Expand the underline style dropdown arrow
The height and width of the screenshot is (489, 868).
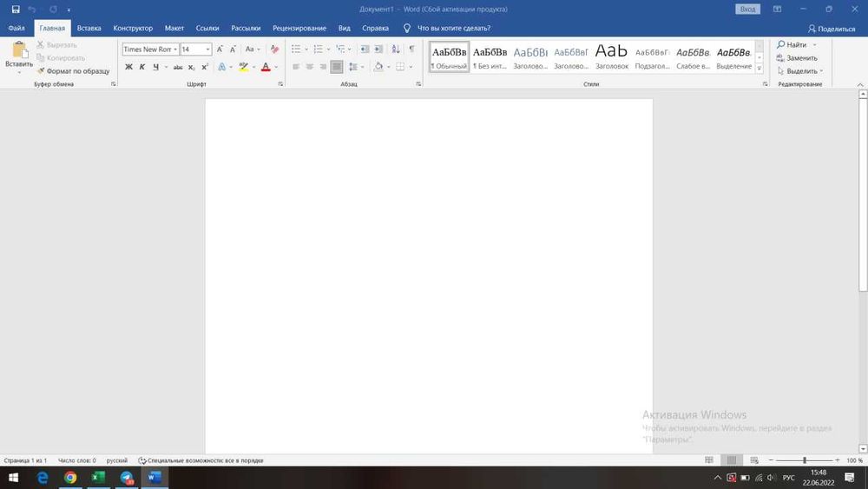[166, 67]
